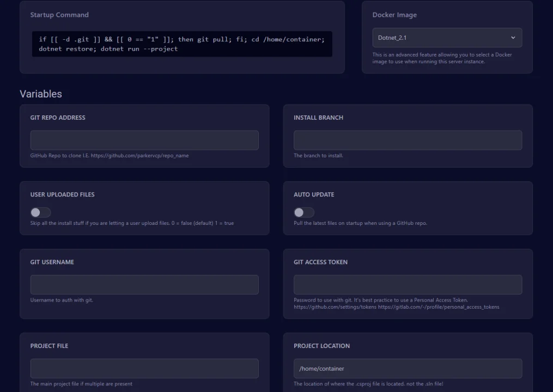Select the Git Access Token input box
Image resolution: width=553 pixels, height=392 pixels.
tap(408, 285)
